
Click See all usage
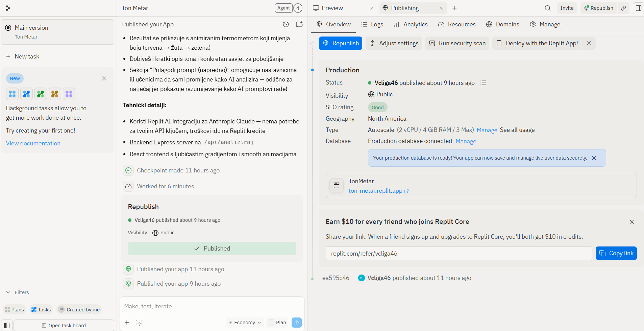tap(517, 130)
